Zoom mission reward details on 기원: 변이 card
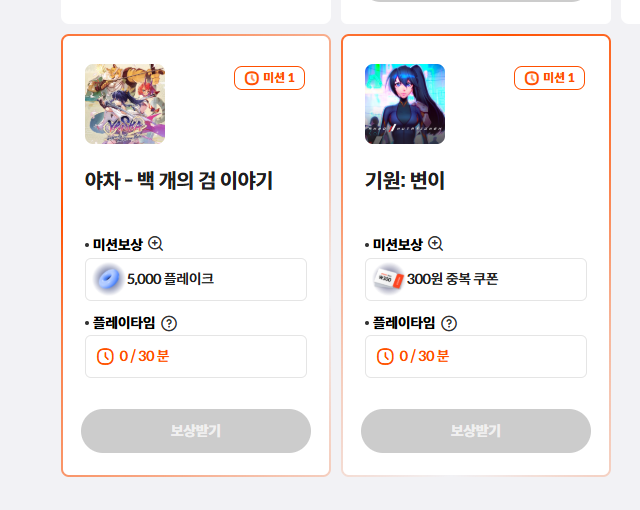The width and height of the screenshot is (640, 510). tap(436, 244)
